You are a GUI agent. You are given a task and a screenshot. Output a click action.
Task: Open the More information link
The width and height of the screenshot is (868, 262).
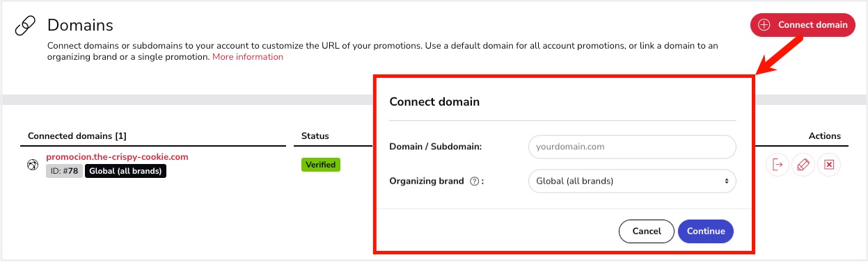[x=248, y=57]
